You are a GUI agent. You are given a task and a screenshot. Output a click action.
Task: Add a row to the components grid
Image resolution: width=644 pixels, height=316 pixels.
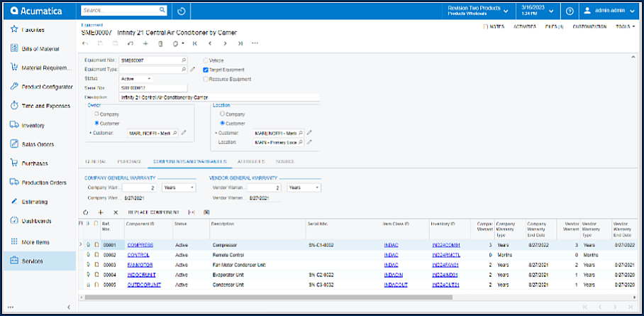coord(101,212)
